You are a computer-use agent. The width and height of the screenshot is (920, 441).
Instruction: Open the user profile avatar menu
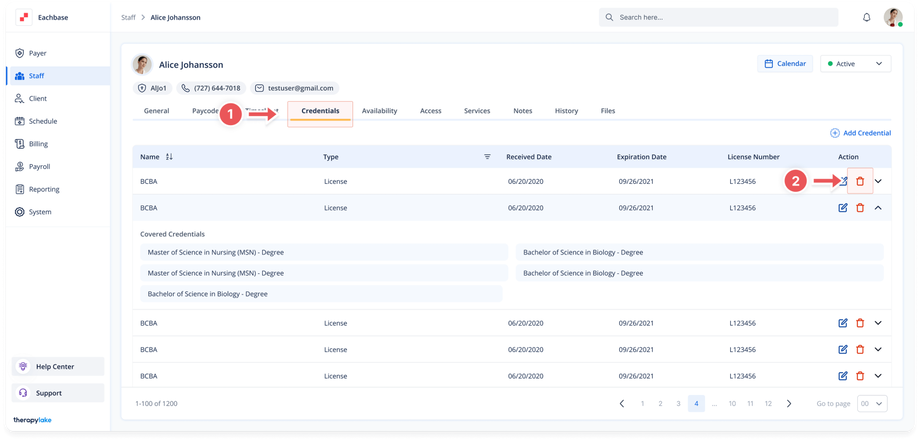click(893, 18)
